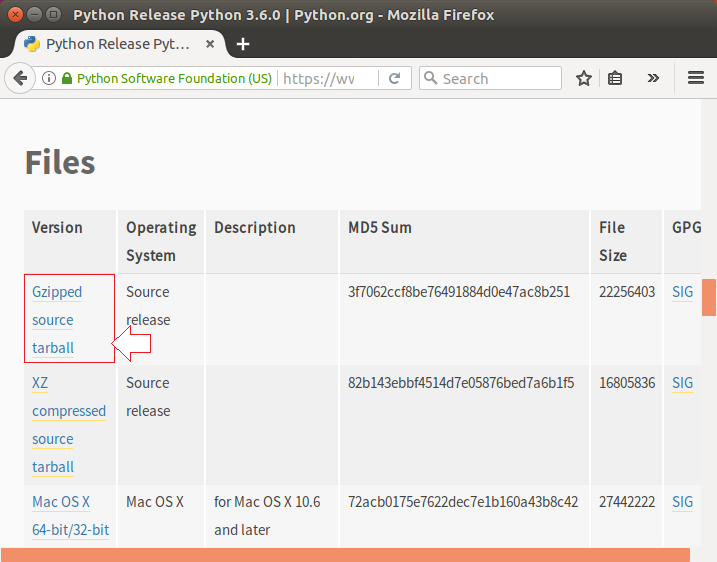Image resolution: width=717 pixels, height=562 pixels.
Task: Click the Operating System column header
Action: (161, 241)
